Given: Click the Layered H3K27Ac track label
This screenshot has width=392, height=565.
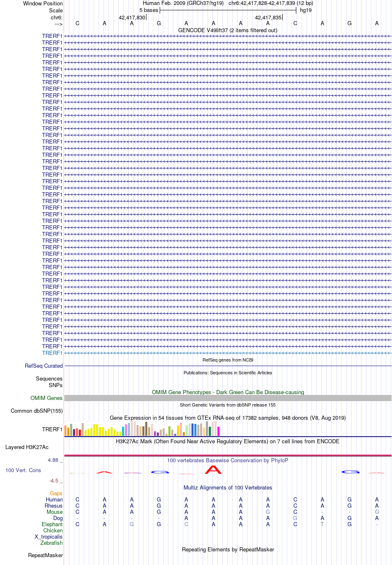Looking at the screenshot, I should (27, 447).
